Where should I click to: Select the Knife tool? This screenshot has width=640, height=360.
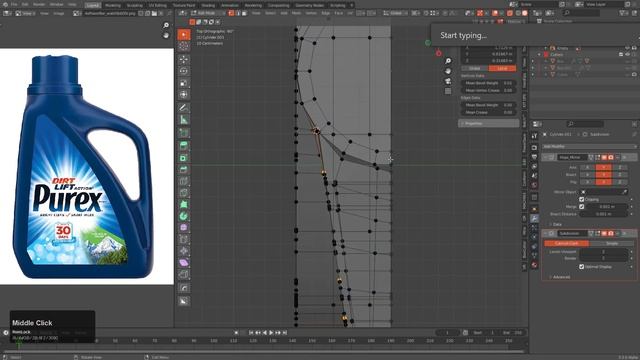184,193
